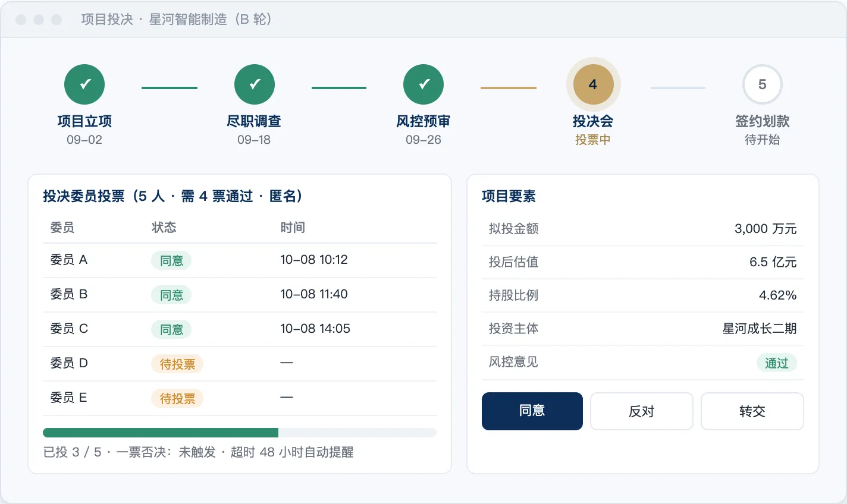Select step 4 投决会 circle
This screenshot has height=504, width=847.
pos(593,84)
